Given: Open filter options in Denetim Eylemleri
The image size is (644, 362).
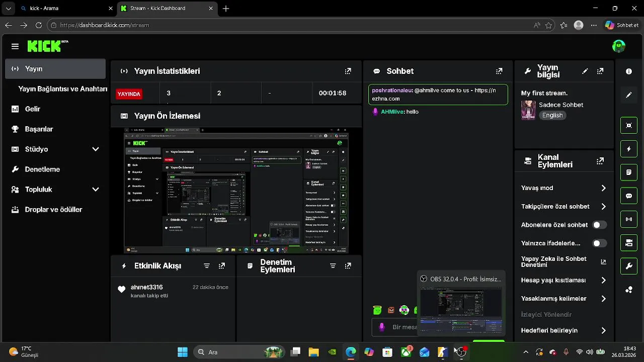Looking at the screenshot, I should [x=333, y=266].
